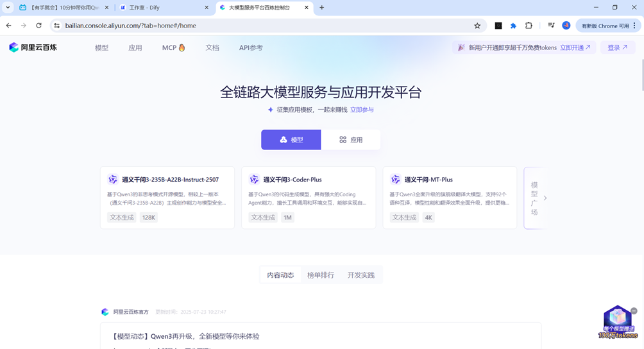Image resolution: width=644 pixels, height=349 pixels.
Task: Click the MCP flame icon
Action: (x=182, y=47)
